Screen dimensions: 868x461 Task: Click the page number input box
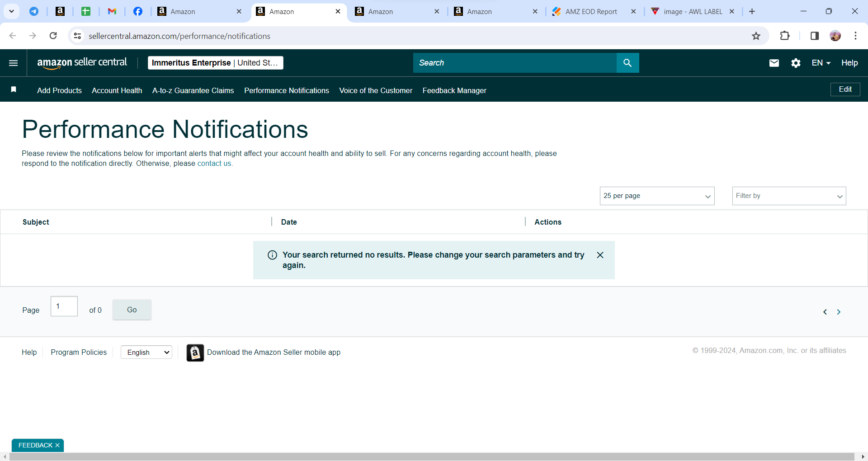(64, 306)
